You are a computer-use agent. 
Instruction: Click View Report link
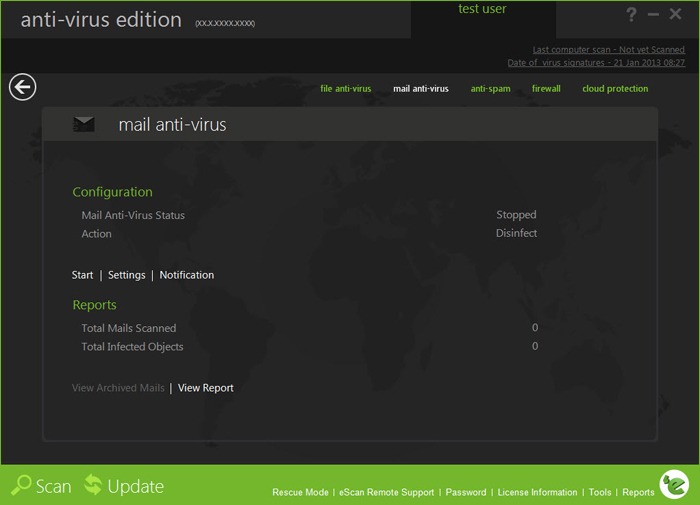(205, 388)
